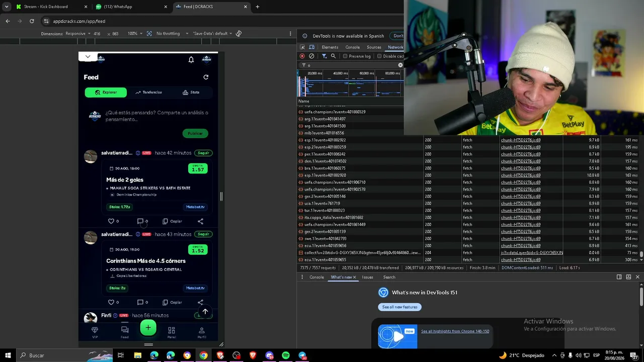Screen dimensions: 644x362
Task: Open the Feed item in bottom navigation
Action: click(125, 332)
